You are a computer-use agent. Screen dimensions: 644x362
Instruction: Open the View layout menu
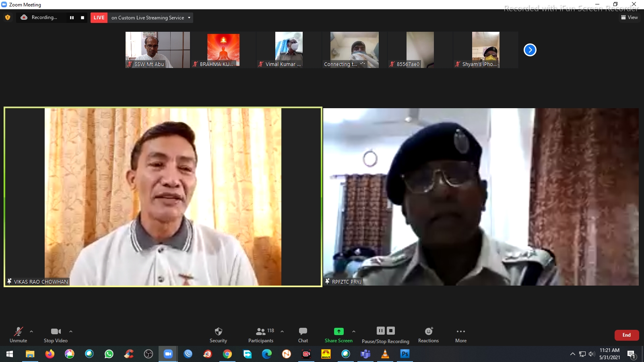pos(630,17)
